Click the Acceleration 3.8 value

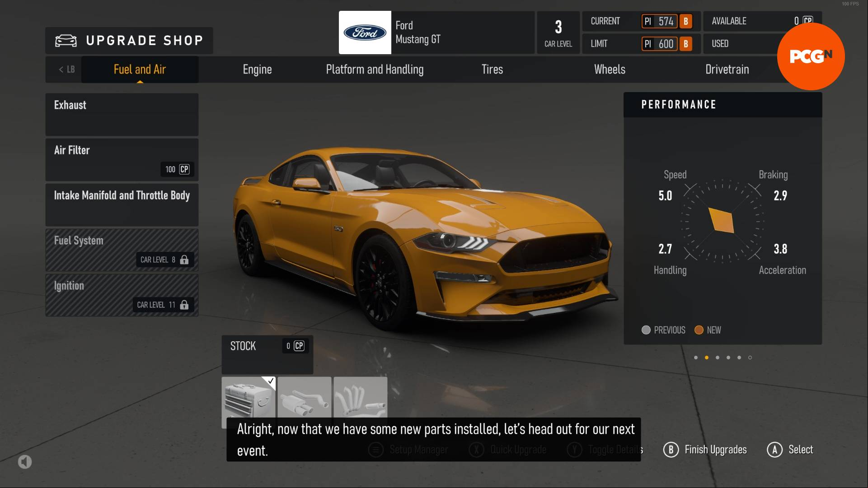[x=780, y=249]
